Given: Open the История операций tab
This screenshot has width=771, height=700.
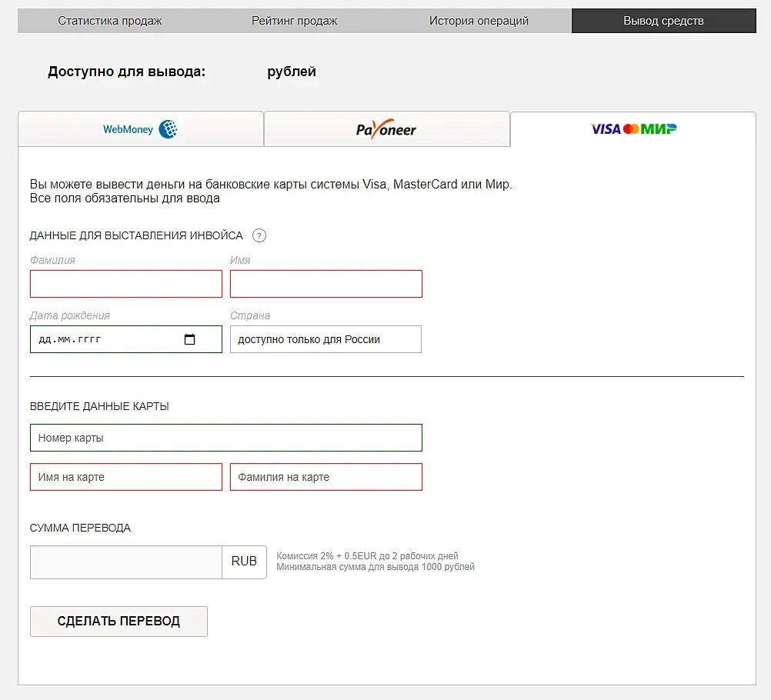Looking at the screenshot, I should pyautogui.click(x=479, y=21).
